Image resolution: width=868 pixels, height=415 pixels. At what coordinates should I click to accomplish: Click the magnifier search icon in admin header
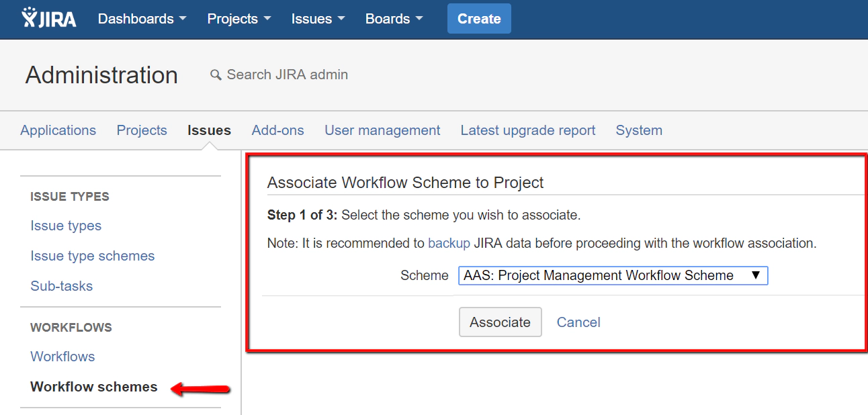[215, 75]
